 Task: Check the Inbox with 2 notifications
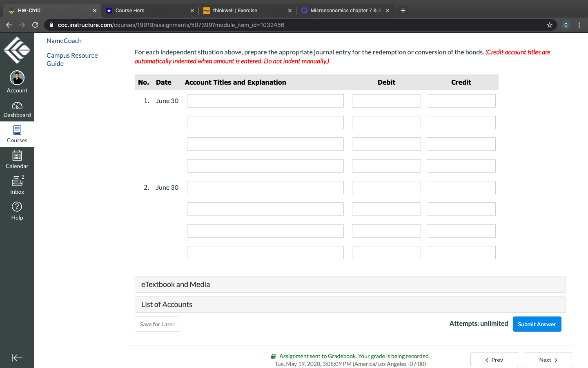click(x=17, y=185)
